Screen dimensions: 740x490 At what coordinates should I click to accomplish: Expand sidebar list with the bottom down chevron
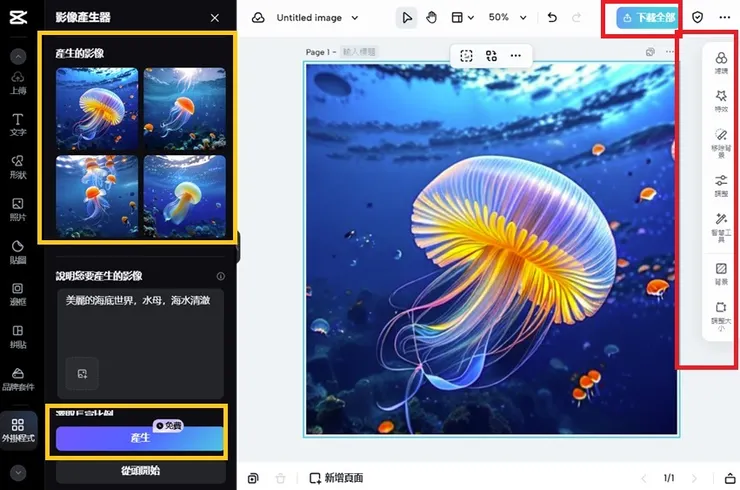pos(18,473)
